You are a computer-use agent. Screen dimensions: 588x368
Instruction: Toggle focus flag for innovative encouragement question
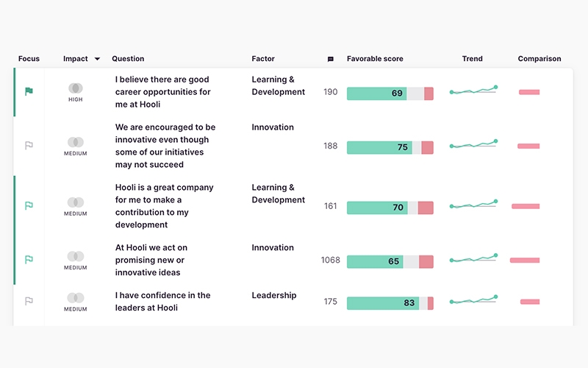tap(29, 146)
